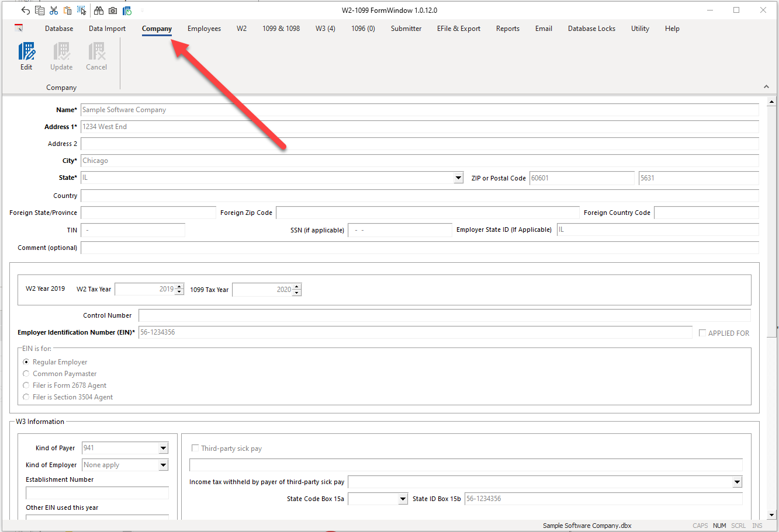Click the binoculars find icon
This screenshot has height=532, width=779.
pyautogui.click(x=99, y=11)
